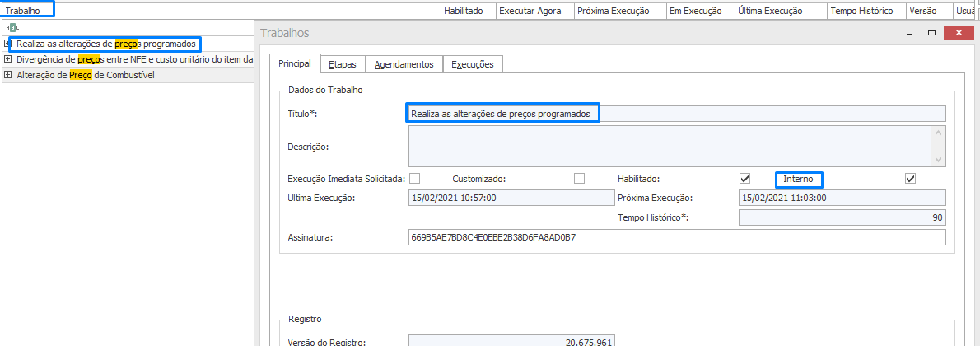Expand the 'Divergência de preços entre NFE' row
The height and width of the screenshot is (346, 980).
(x=7, y=59)
